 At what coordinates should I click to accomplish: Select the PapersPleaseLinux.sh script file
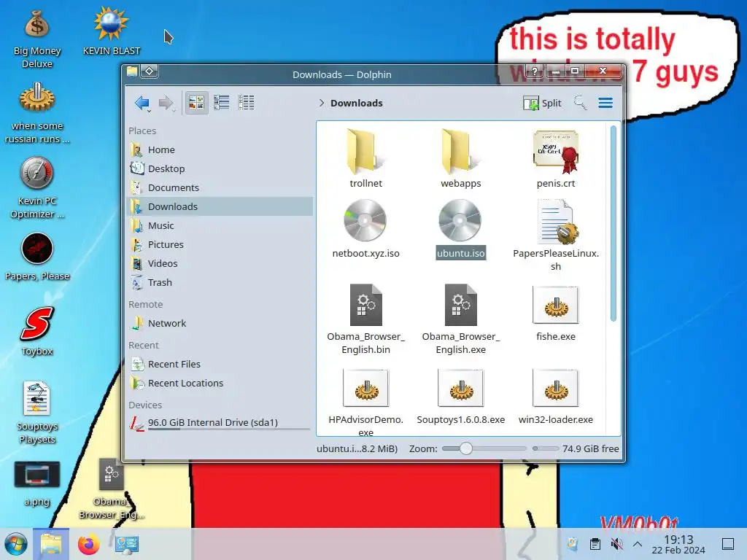(555, 236)
